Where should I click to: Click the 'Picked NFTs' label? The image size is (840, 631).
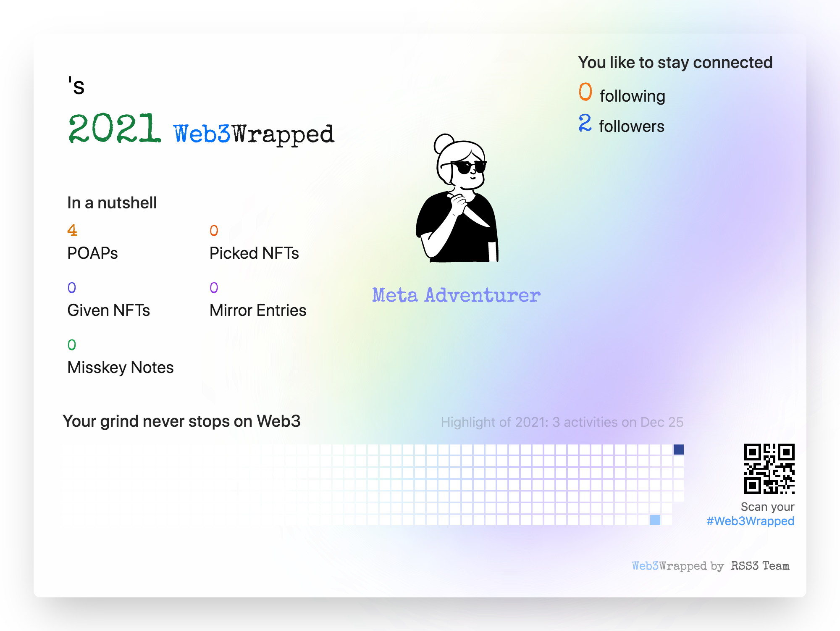click(254, 253)
